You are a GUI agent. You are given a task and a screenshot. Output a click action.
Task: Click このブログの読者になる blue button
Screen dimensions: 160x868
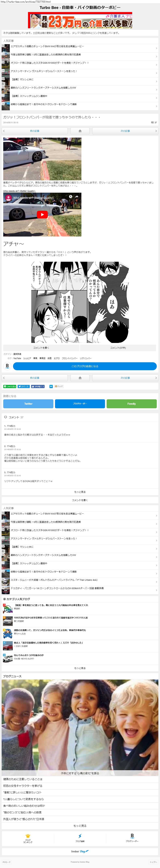pos(85,366)
